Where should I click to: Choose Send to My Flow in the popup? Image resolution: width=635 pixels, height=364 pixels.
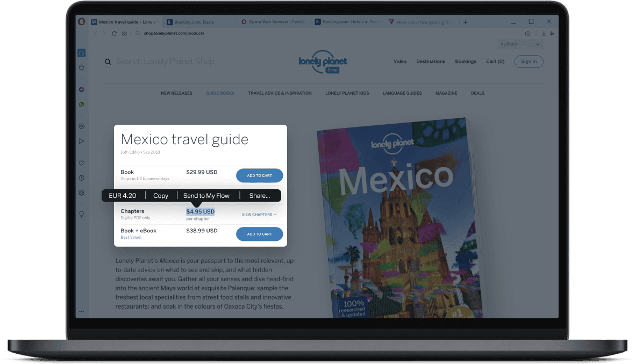tap(206, 196)
